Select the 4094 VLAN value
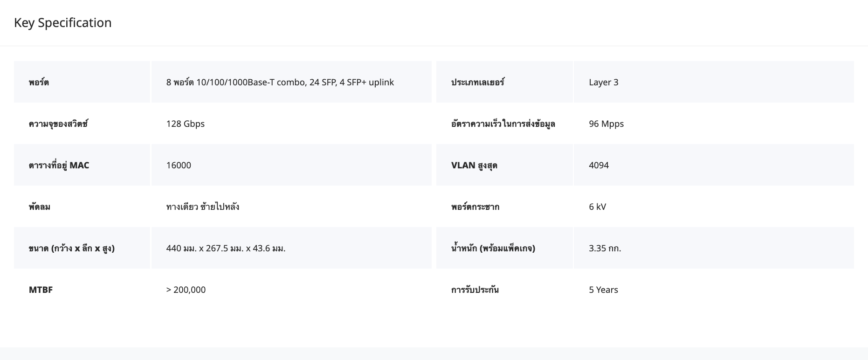 coord(599,166)
